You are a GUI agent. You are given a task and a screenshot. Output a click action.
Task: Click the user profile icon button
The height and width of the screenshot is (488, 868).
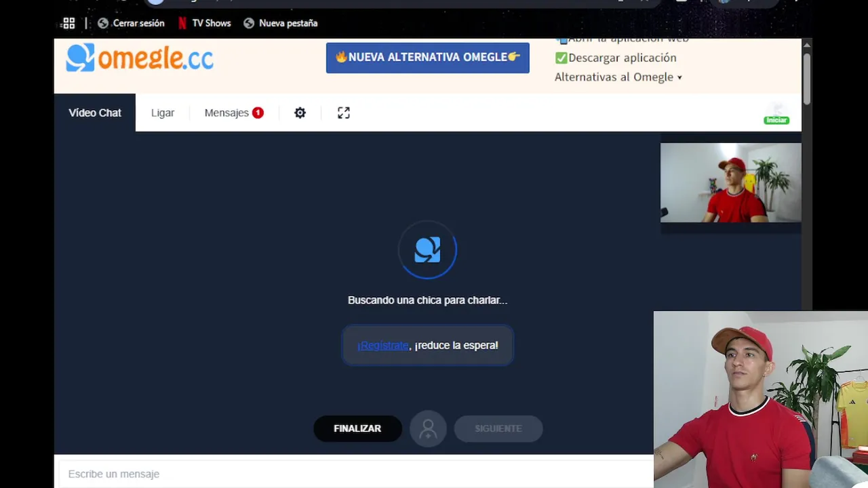click(428, 428)
